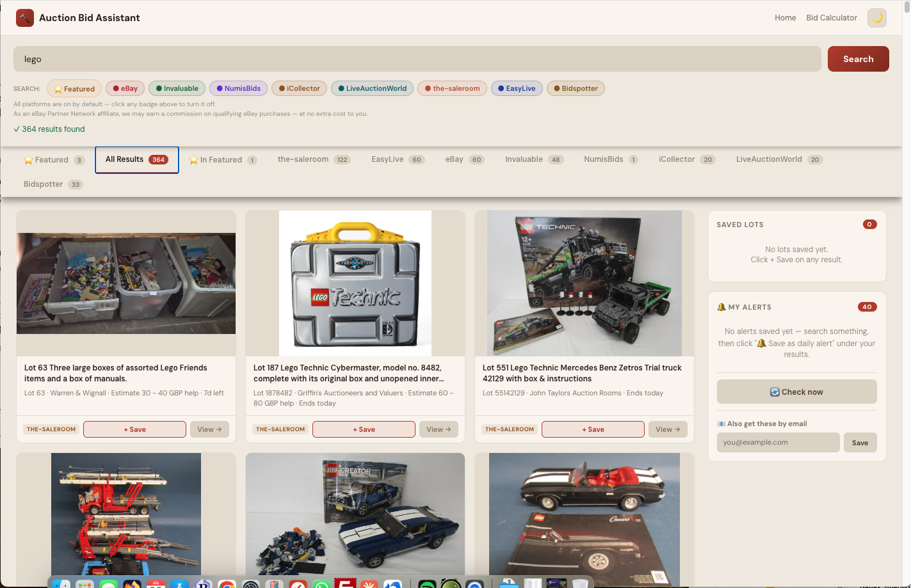The image size is (911, 588).
Task: Click the you@example.com email field
Action: [x=778, y=443]
